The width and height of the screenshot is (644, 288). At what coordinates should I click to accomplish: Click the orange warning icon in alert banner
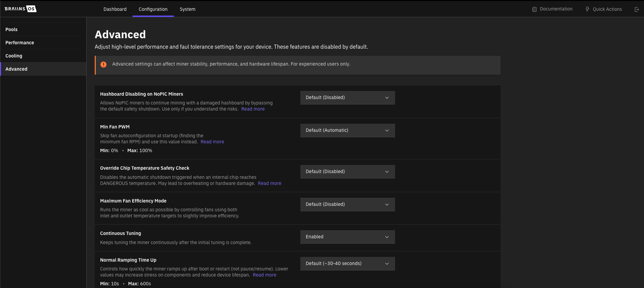103,65
